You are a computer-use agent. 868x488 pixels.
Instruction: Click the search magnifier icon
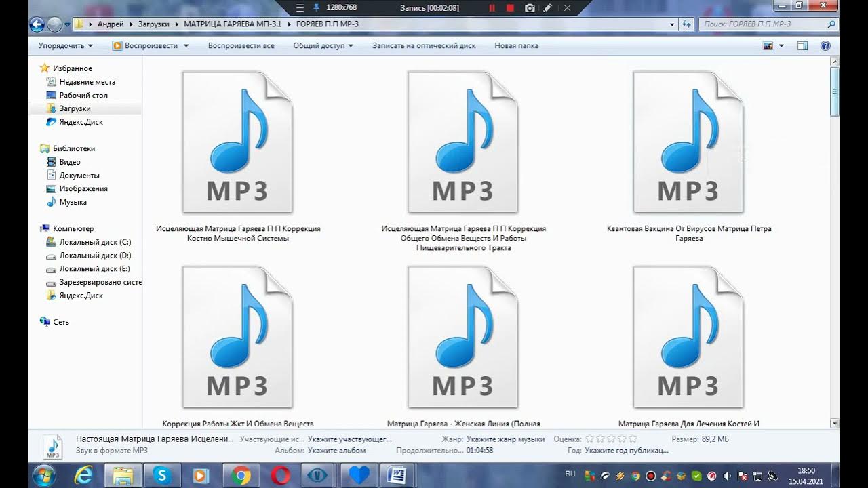(831, 24)
